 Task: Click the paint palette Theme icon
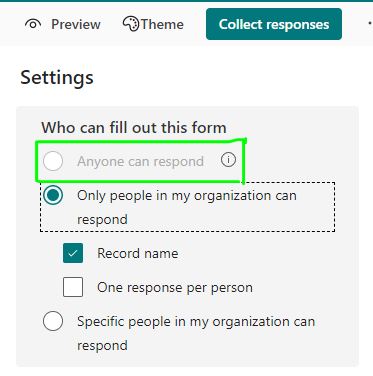pos(131,24)
